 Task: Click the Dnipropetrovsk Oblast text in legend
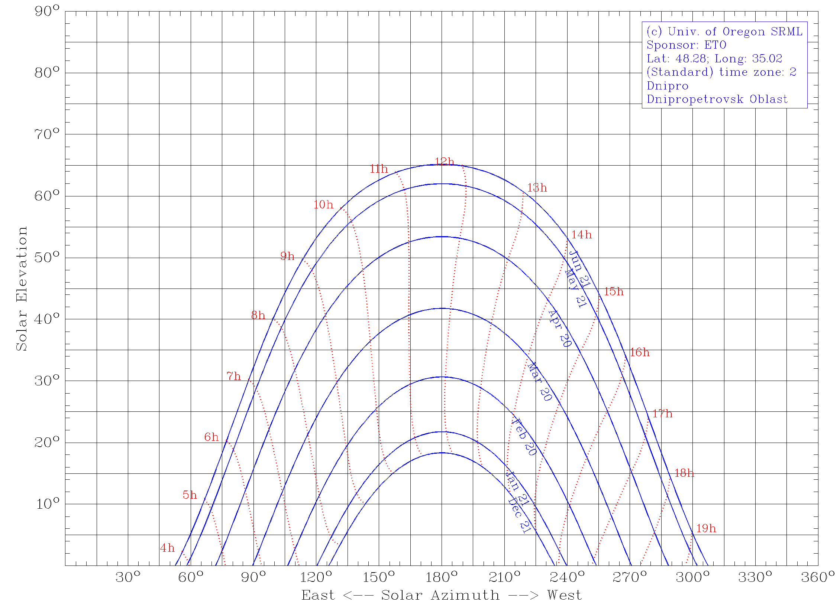717,99
